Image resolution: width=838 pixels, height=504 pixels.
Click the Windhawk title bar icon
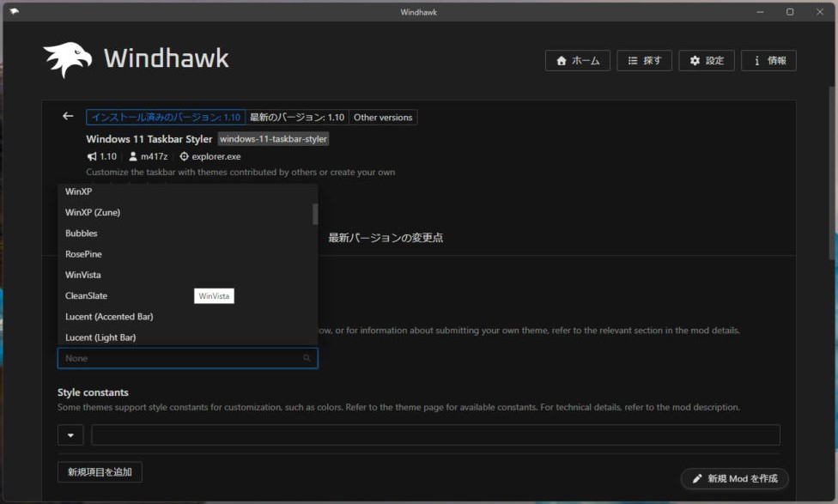point(14,11)
